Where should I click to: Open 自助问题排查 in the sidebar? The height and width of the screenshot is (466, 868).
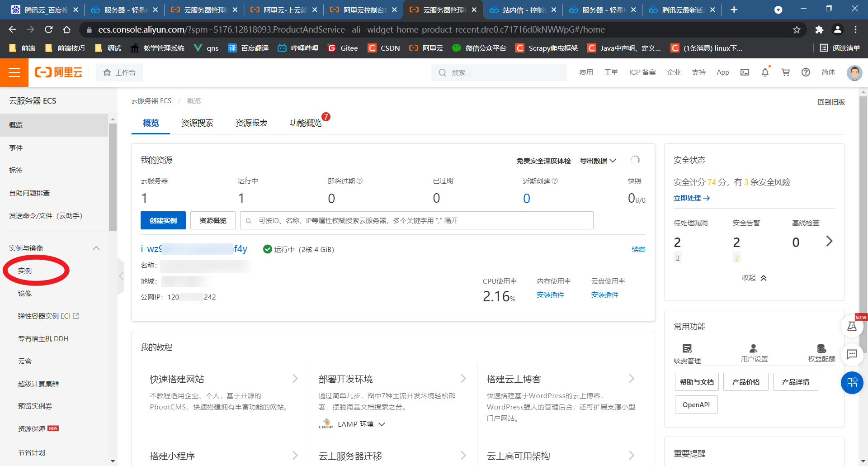pyautogui.click(x=29, y=193)
